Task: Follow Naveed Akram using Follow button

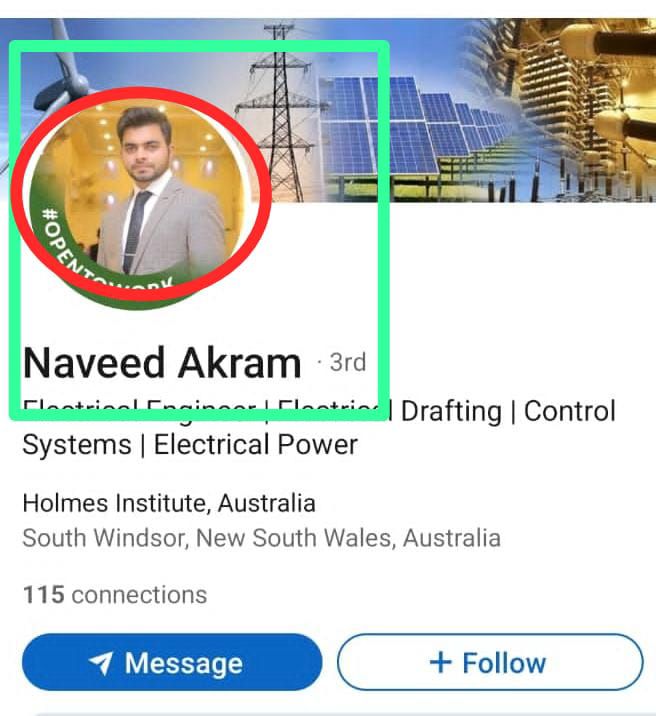Action: (x=490, y=662)
